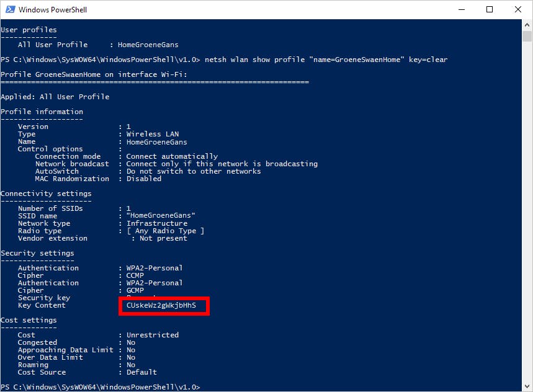Click the 'Security settings' heading
The image size is (533, 392).
(x=37, y=253)
